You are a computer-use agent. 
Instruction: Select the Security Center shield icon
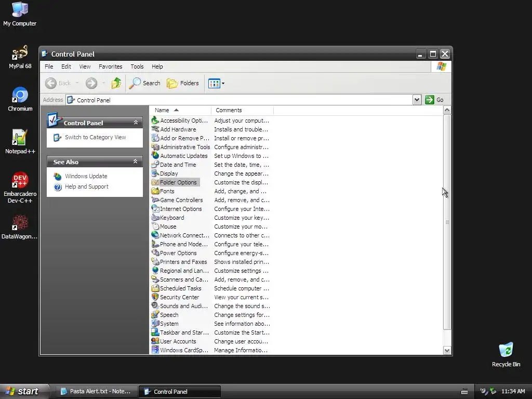pos(155,297)
